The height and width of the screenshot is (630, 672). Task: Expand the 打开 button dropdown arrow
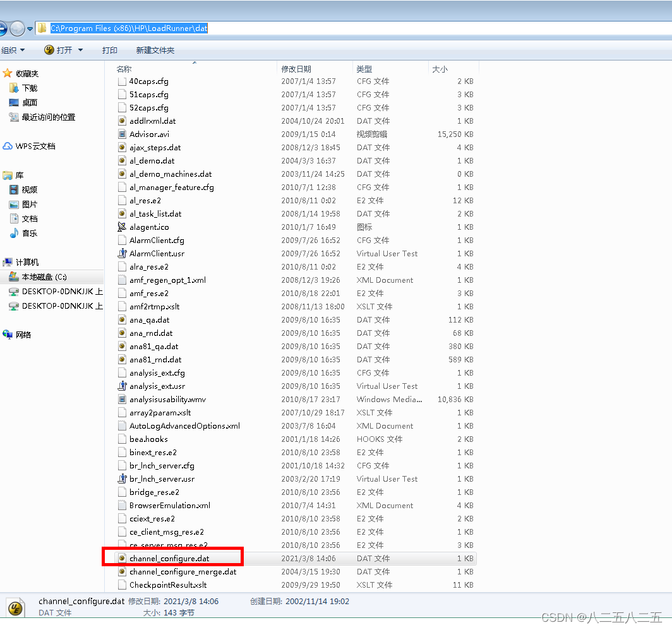[80, 51]
